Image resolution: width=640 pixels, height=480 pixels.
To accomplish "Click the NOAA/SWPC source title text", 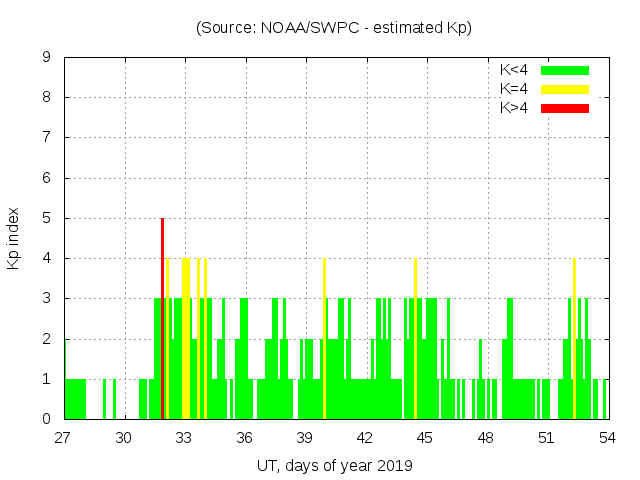I will 334,28.
